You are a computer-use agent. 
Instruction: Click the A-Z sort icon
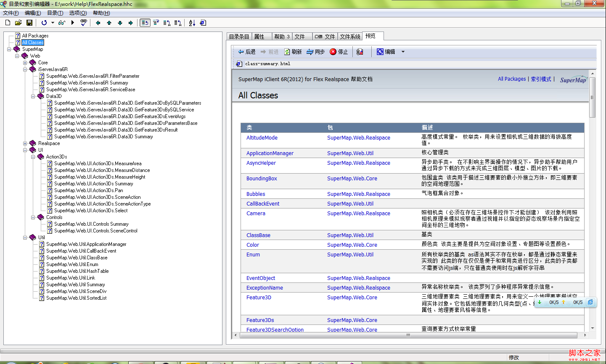pos(192,23)
